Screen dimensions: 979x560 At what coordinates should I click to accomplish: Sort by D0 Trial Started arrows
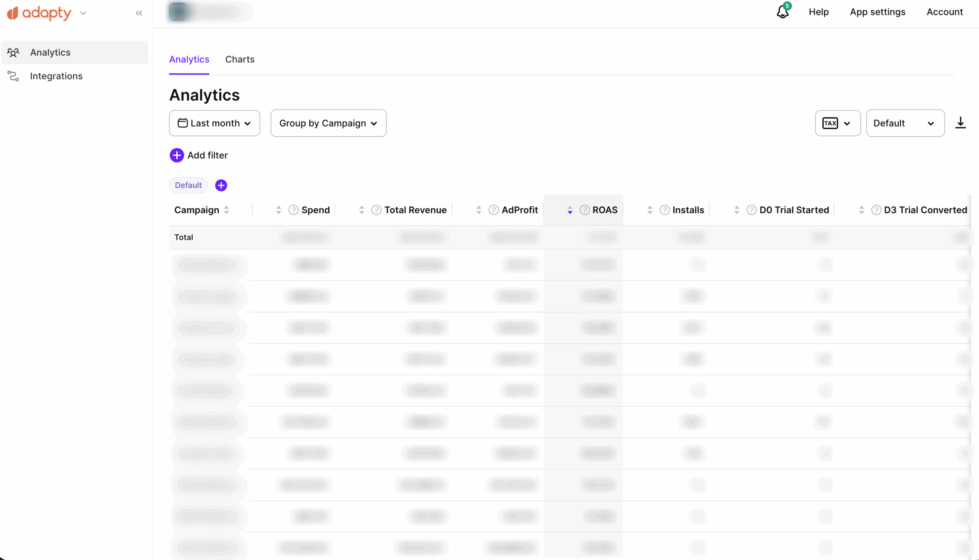[x=736, y=210]
